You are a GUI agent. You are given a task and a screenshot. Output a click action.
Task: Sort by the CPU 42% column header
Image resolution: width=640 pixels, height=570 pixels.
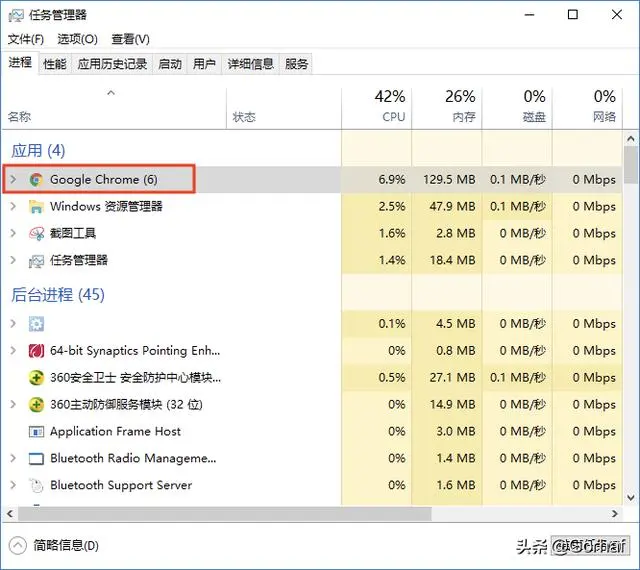(376, 108)
